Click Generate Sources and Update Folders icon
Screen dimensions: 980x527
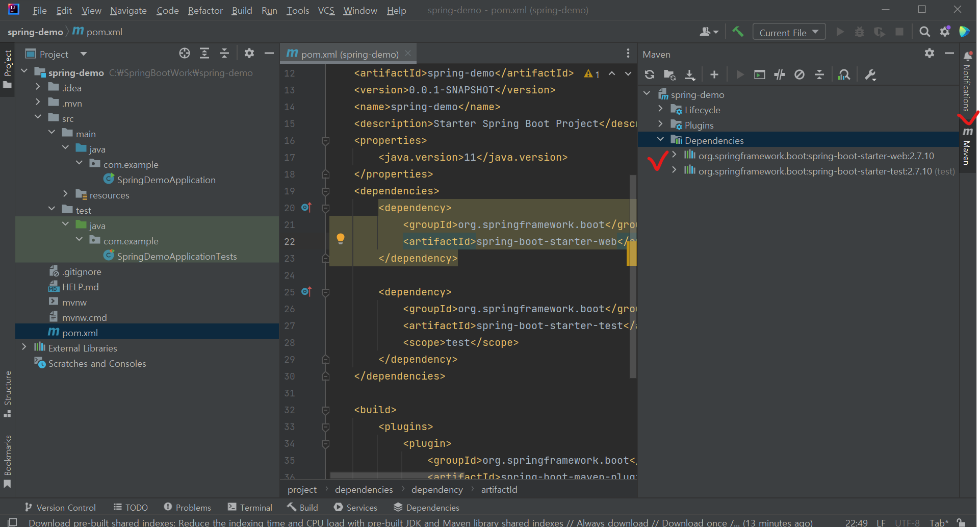(x=669, y=74)
